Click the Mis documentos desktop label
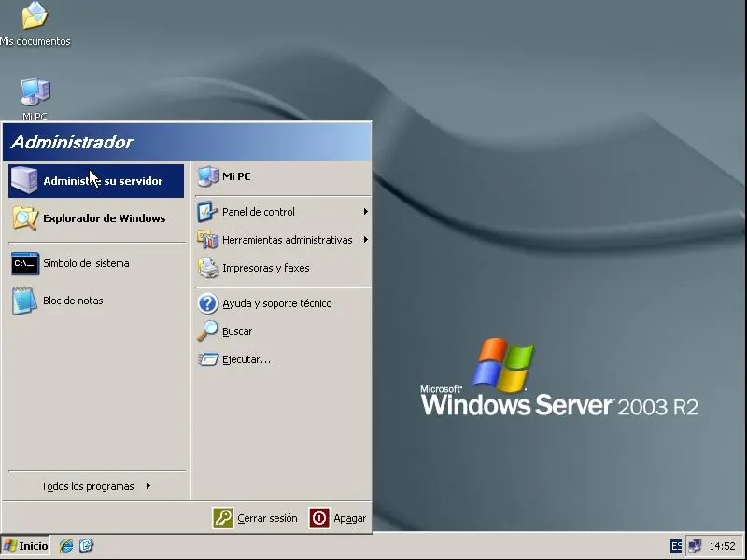 click(x=35, y=41)
